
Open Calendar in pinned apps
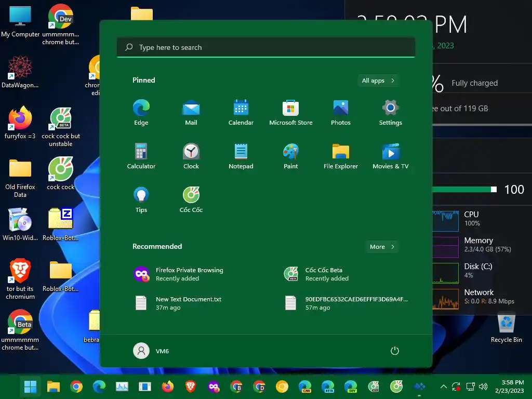point(241,113)
